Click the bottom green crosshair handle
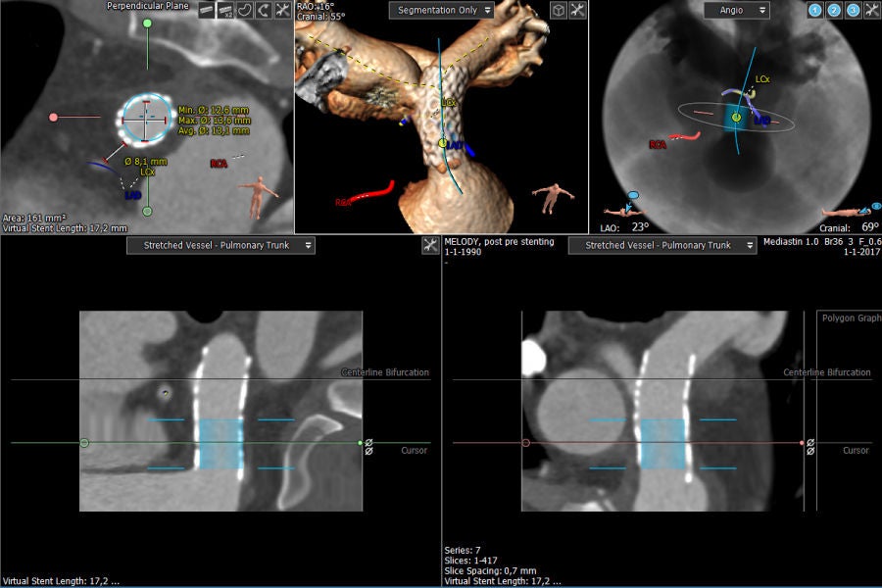The width and height of the screenshot is (882, 588). point(147,212)
